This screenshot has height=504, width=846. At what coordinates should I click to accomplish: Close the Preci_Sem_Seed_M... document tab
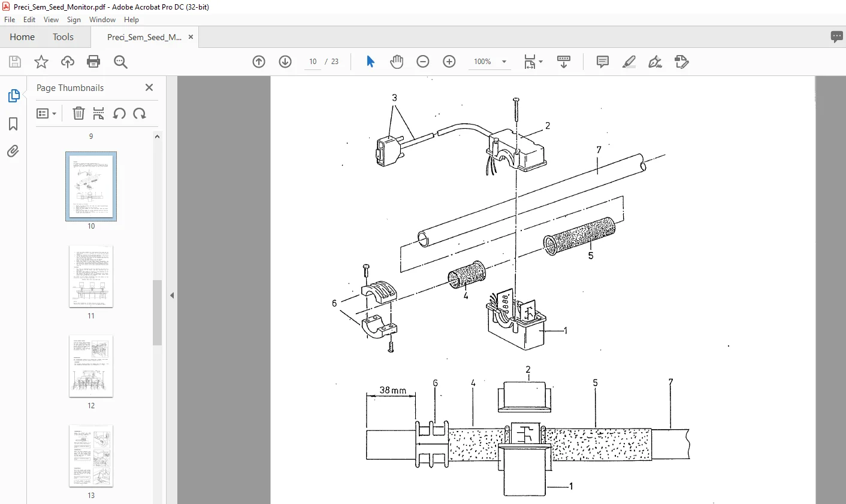click(x=191, y=37)
